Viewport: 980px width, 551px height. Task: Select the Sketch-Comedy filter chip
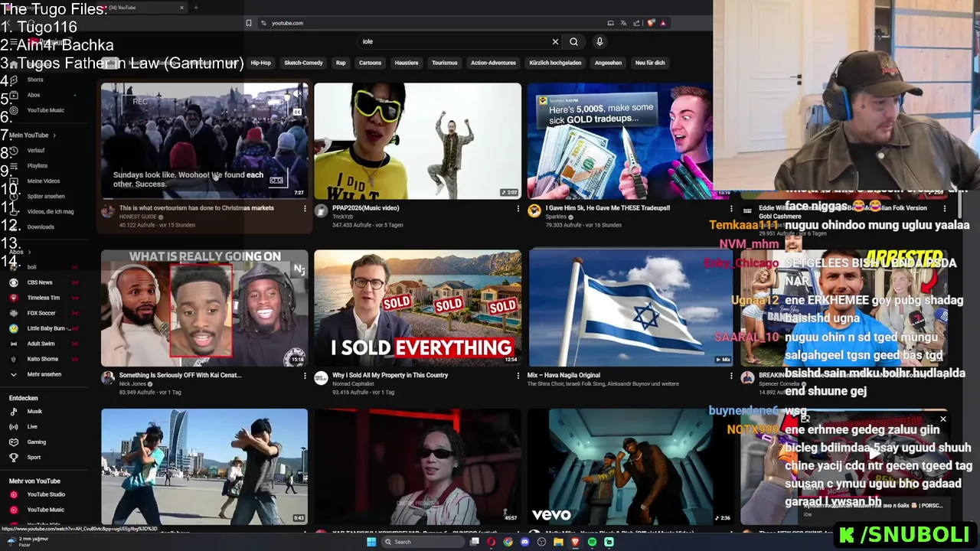[x=303, y=63]
